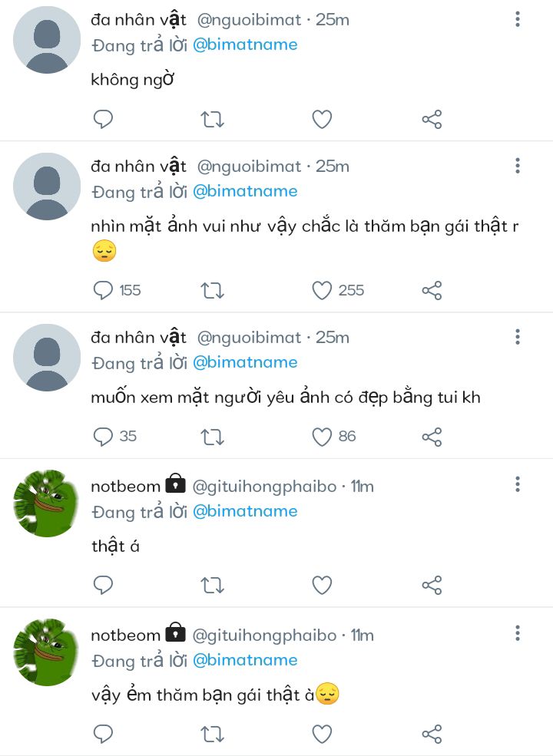Visit @gituihongphaibo profile handle in "thật á" tweet
Screen dimensions: 553x756
click(264, 486)
